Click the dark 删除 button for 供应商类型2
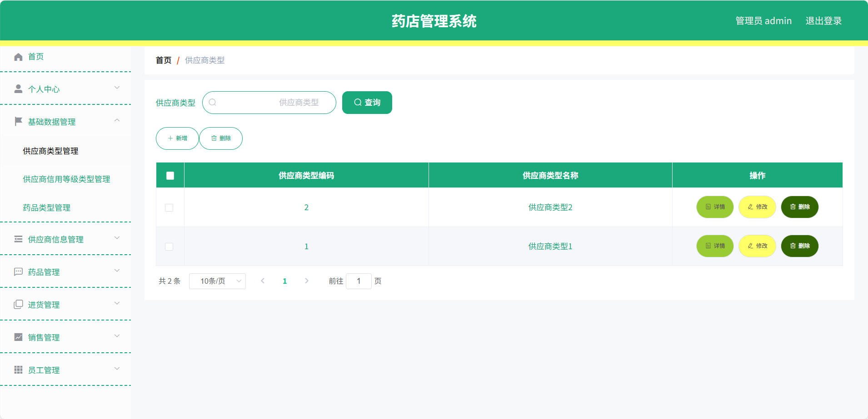 pos(800,207)
